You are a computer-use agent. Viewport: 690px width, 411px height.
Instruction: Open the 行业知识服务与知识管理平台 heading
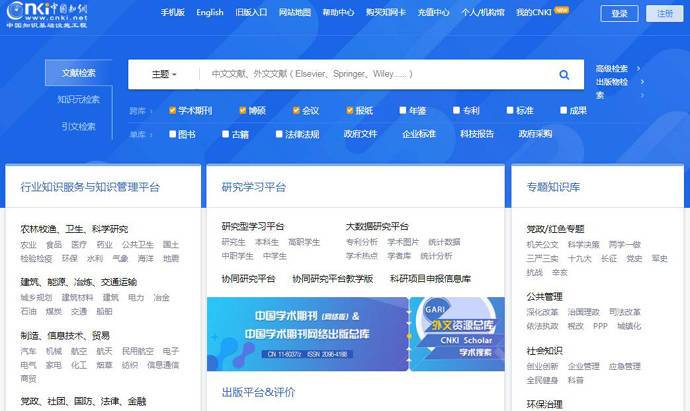coord(90,187)
